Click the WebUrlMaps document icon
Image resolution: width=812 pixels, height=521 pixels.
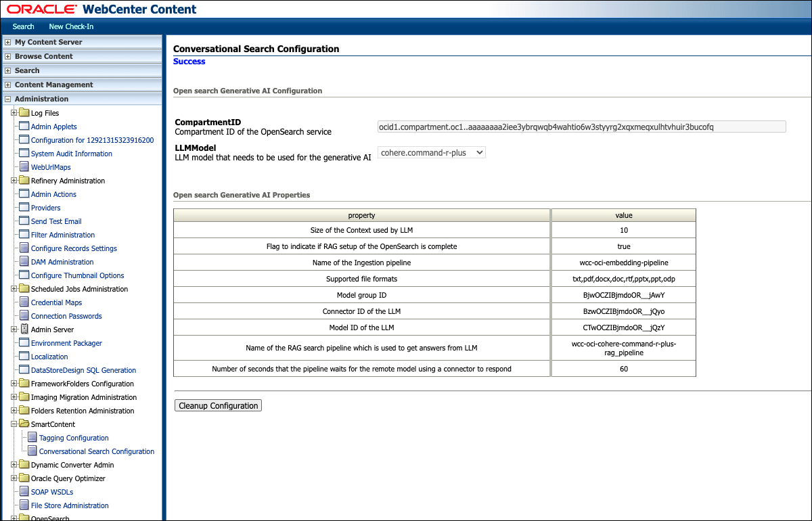24,167
